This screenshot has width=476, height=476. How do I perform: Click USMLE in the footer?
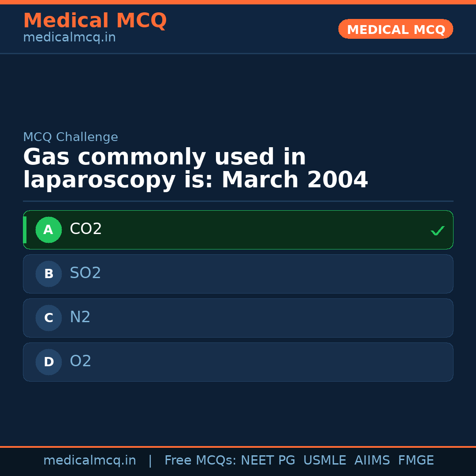[324, 461]
